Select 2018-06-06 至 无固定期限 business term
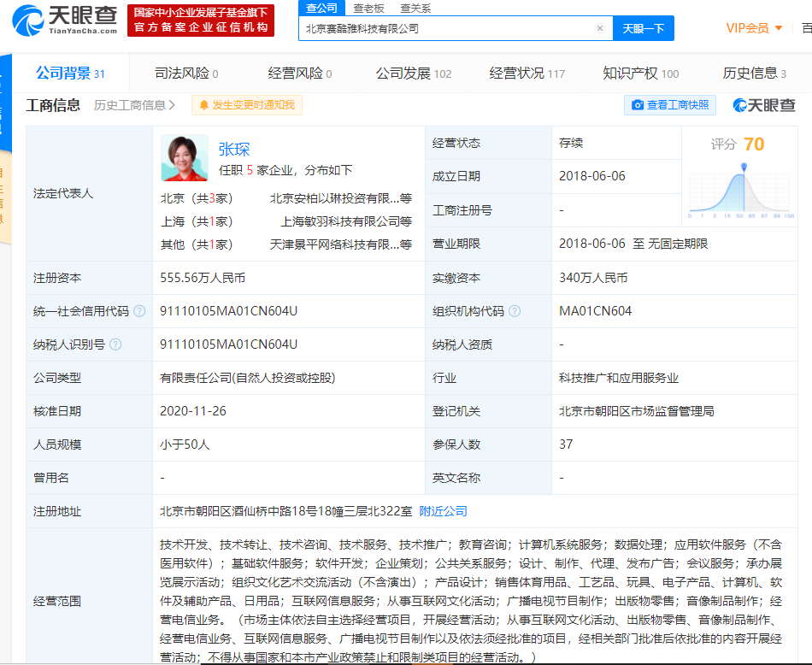The width and height of the screenshot is (812, 665). 633,244
